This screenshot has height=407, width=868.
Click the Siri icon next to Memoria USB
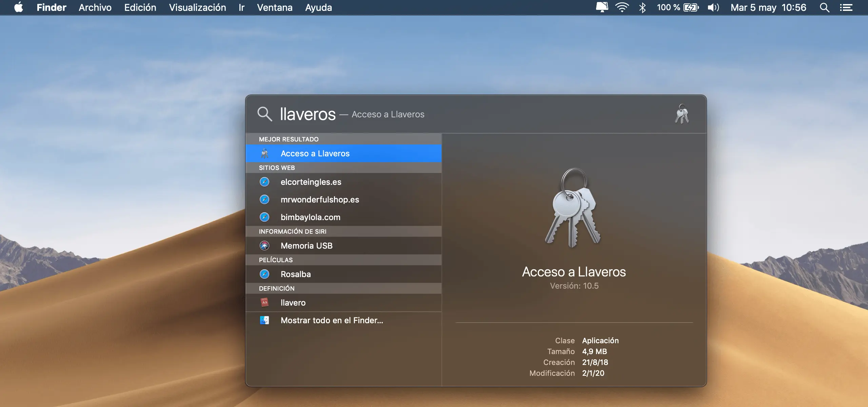point(264,246)
